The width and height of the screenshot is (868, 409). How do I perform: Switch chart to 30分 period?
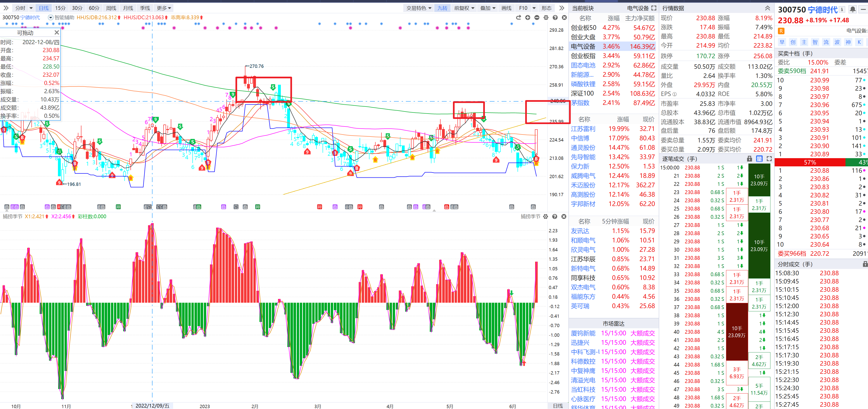77,8
